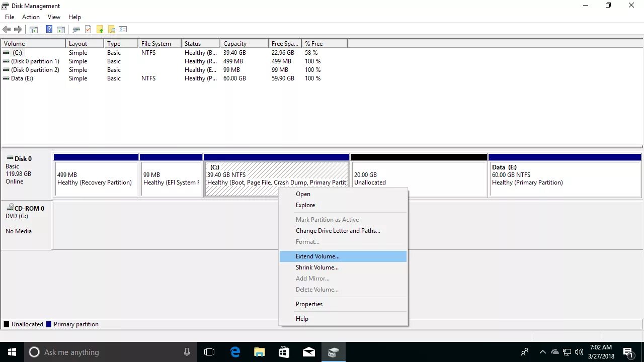Open the View menu
The width and height of the screenshot is (644, 362).
54,17
